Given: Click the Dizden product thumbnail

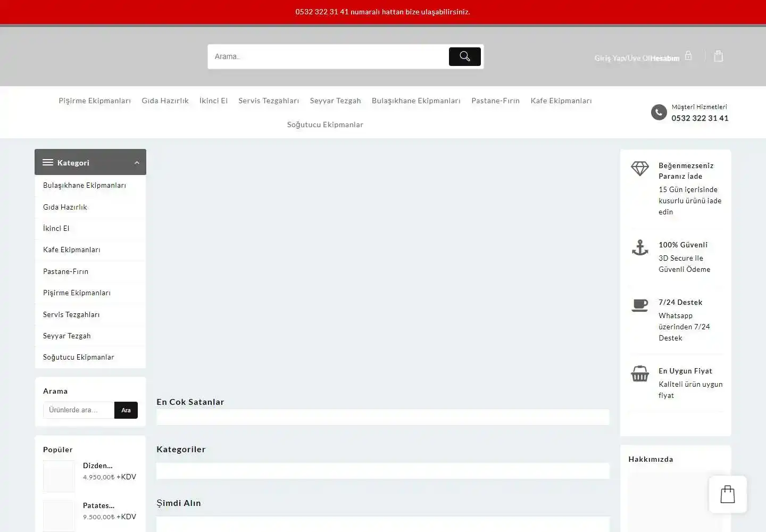Looking at the screenshot, I should [59, 477].
